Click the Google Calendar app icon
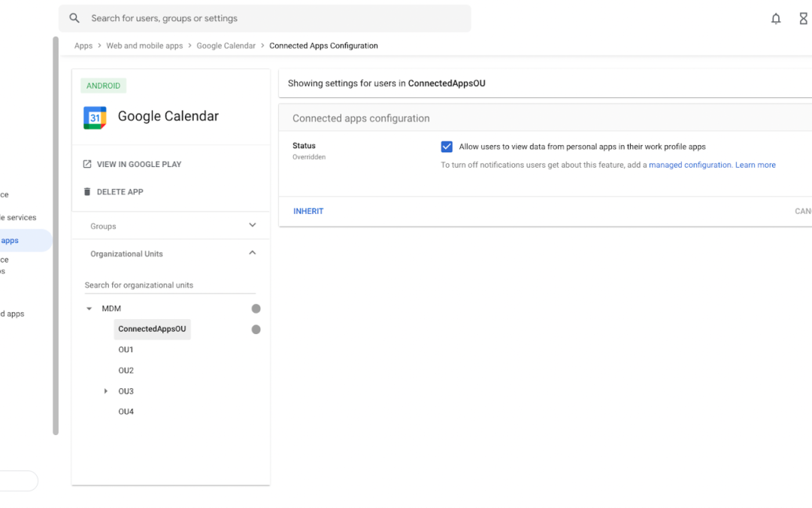The width and height of the screenshot is (812, 508). 95,117
